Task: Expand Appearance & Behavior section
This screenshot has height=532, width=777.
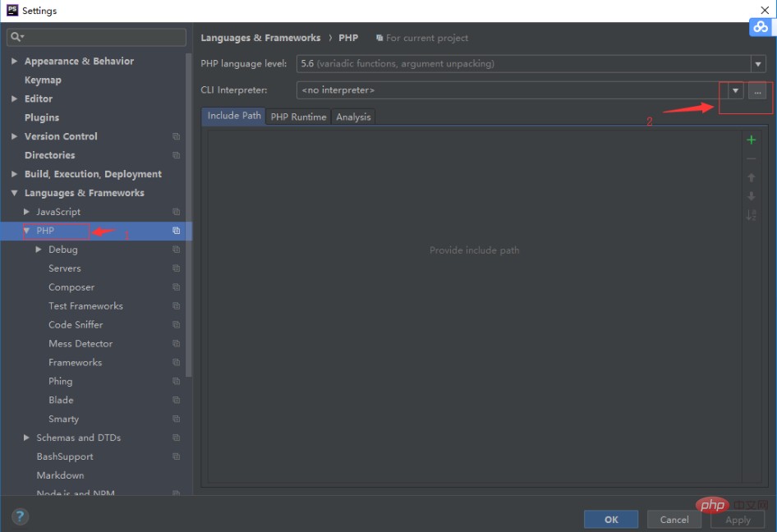Action: tap(14, 61)
